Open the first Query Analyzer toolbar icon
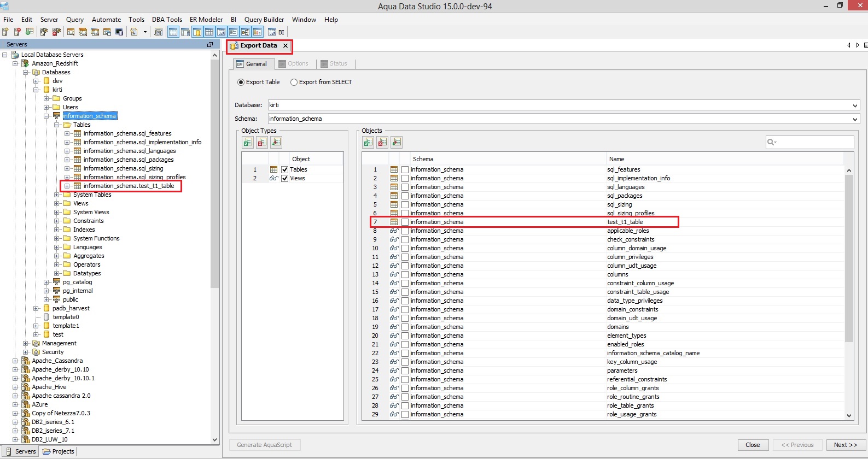This screenshot has height=459, width=868. pos(71,32)
